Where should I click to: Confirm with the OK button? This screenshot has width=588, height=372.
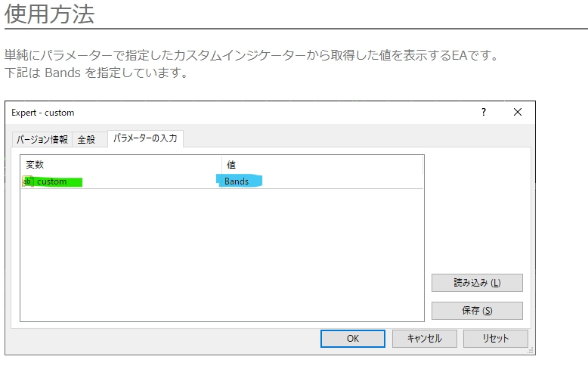pyautogui.click(x=352, y=338)
